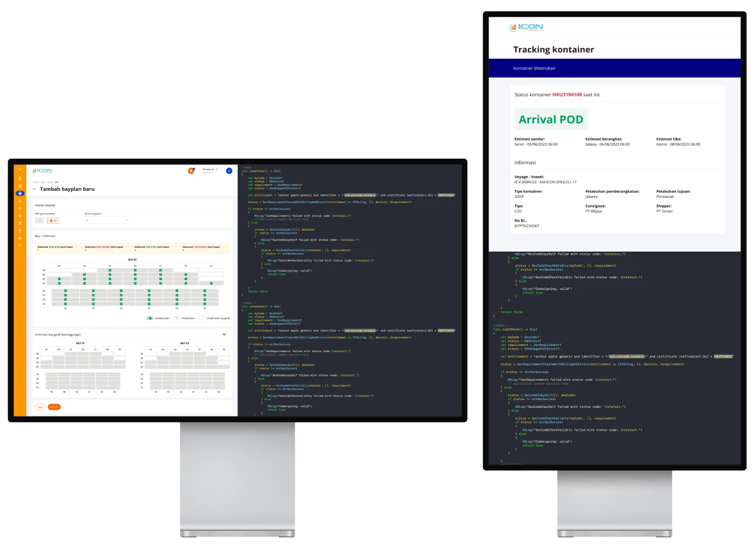
Task: Click the Batal button
Action: click(40, 407)
